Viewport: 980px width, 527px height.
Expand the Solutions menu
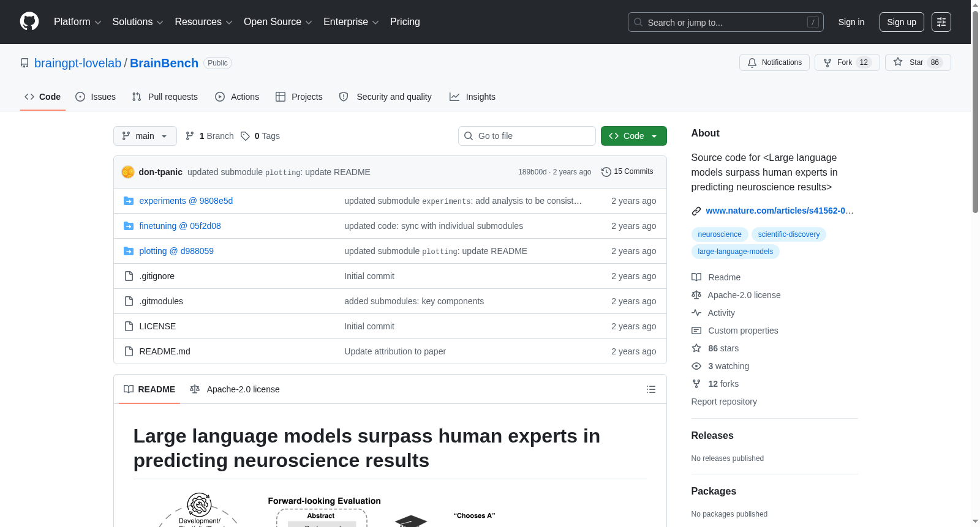point(138,22)
